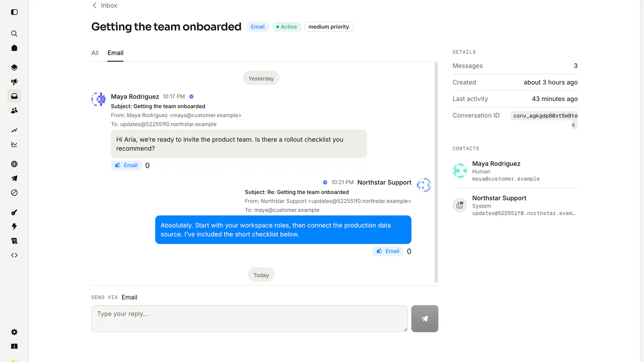Click the Email badge beside the title

coord(258,27)
